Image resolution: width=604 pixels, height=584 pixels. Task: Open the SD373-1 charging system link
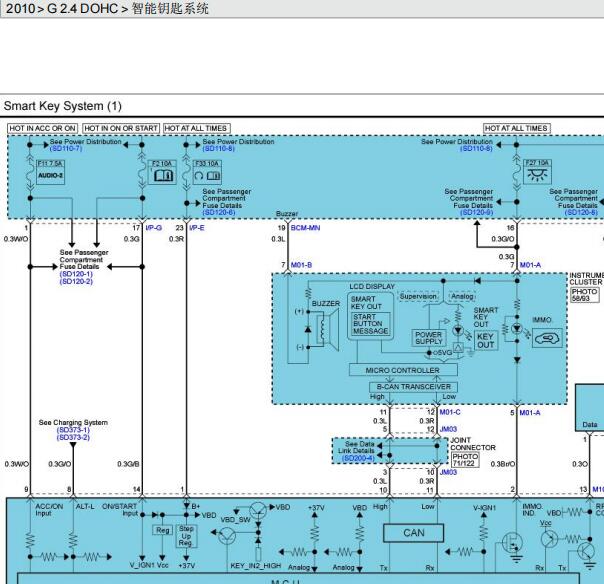click(x=73, y=430)
